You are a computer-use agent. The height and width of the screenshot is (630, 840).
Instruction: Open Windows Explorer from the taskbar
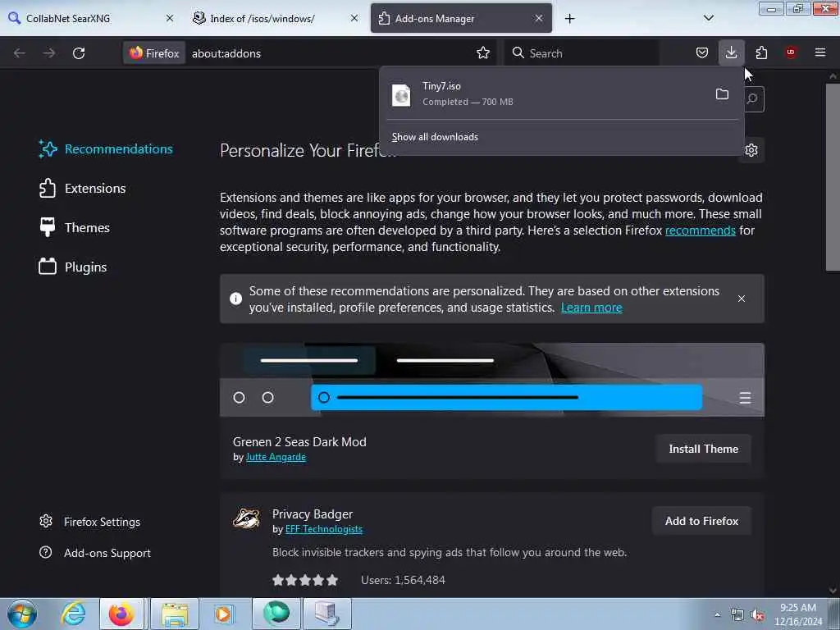175,614
